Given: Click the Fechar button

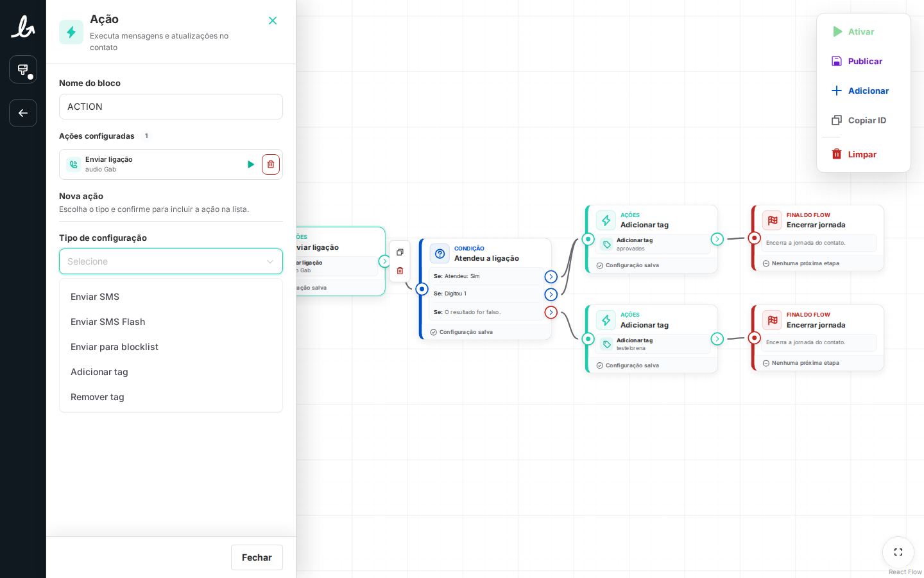Looking at the screenshot, I should click(x=257, y=557).
